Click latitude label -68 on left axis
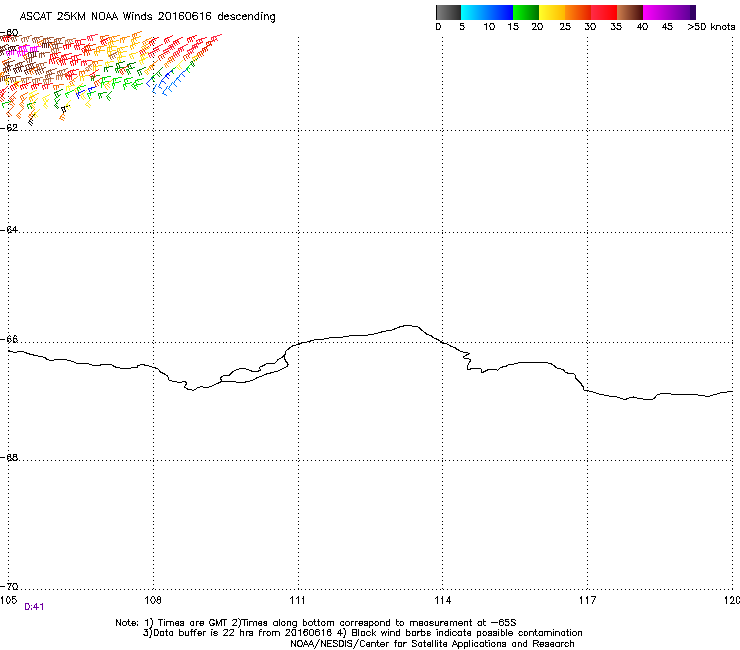Screen dimensions: 740x650 [x=9, y=458]
